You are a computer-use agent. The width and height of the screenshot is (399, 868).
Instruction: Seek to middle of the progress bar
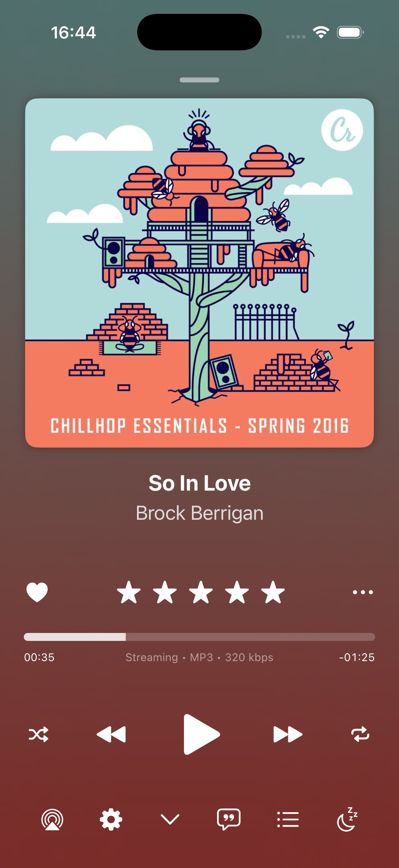point(199,637)
